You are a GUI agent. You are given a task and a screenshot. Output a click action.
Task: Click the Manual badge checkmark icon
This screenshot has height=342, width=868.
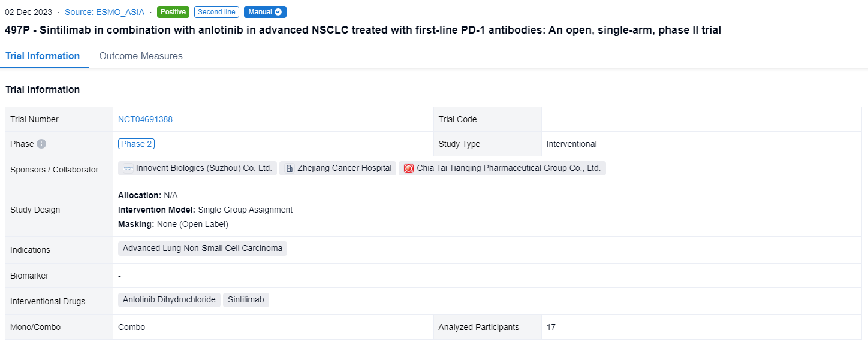[x=278, y=12]
